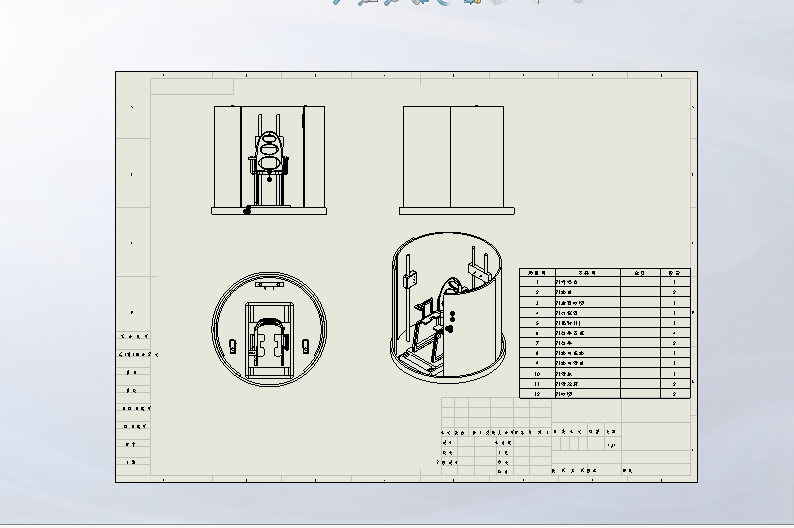
Task: Select the title block at sheet bottom right
Action: click(566, 436)
